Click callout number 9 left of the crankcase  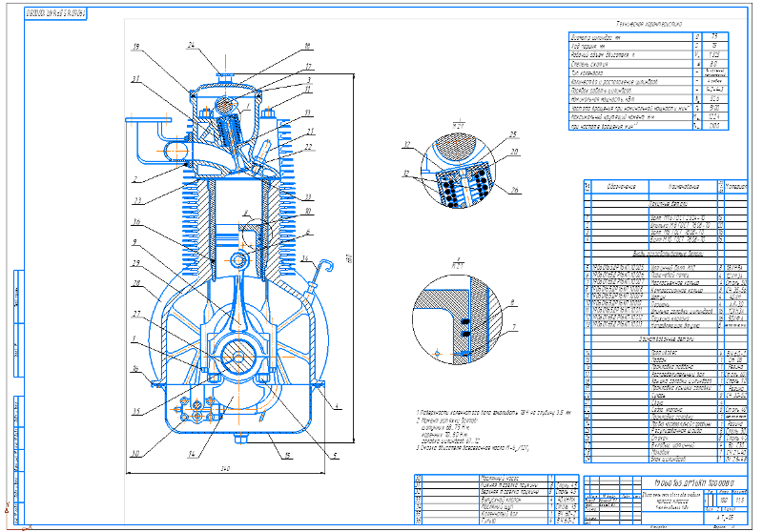coord(134,241)
